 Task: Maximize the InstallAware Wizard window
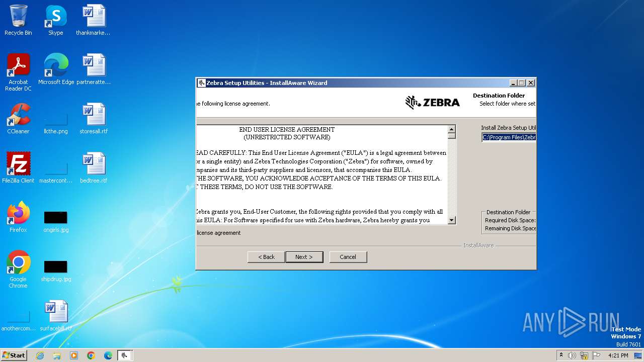tap(522, 83)
